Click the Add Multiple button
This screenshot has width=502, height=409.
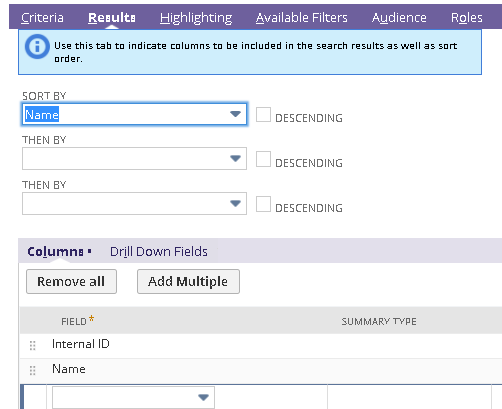[188, 282]
